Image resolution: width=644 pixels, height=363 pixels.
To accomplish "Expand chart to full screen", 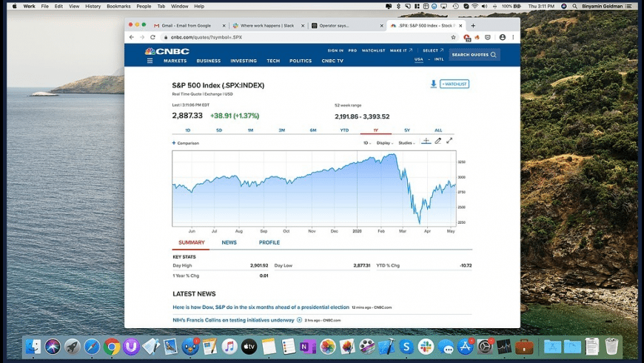I will pyautogui.click(x=449, y=141).
